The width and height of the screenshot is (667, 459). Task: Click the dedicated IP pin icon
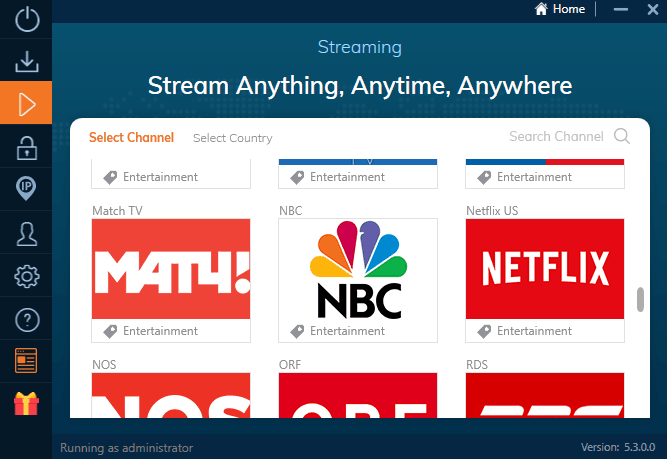coord(27,189)
